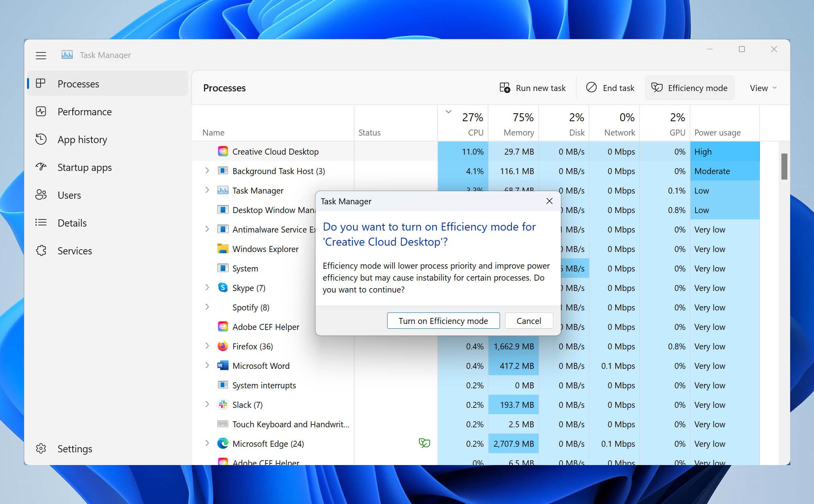This screenshot has width=814, height=504.
Task: Expand the Slack process group
Action: click(x=207, y=405)
